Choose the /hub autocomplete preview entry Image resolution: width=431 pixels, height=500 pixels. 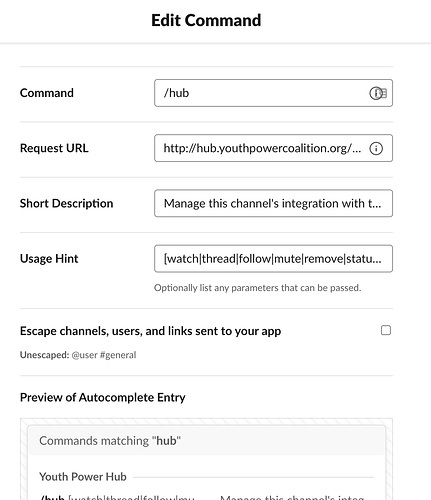[x=206, y=497]
